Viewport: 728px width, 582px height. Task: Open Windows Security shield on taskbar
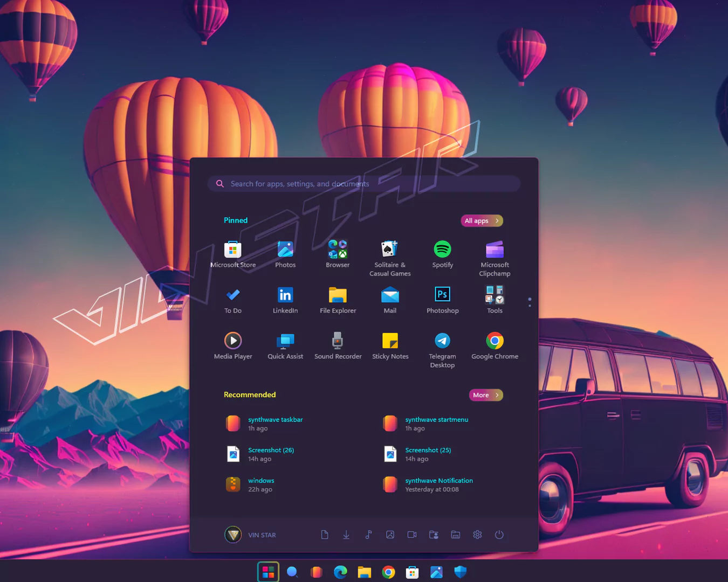click(x=461, y=572)
